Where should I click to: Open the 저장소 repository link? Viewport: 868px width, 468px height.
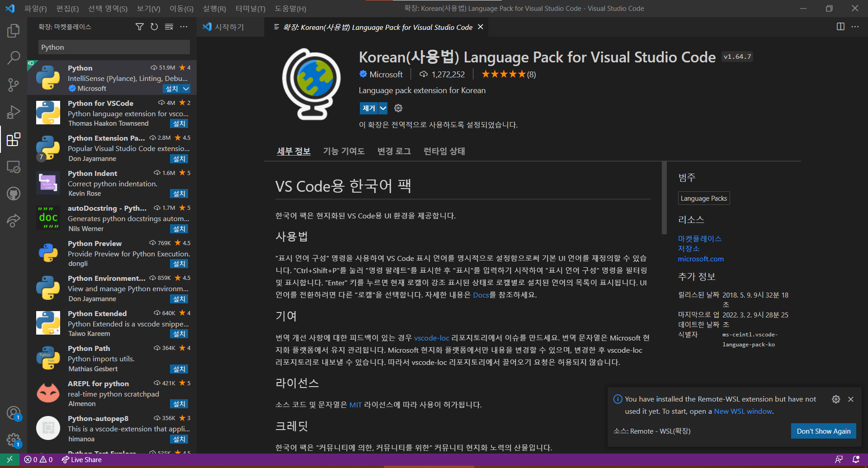pos(689,249)
